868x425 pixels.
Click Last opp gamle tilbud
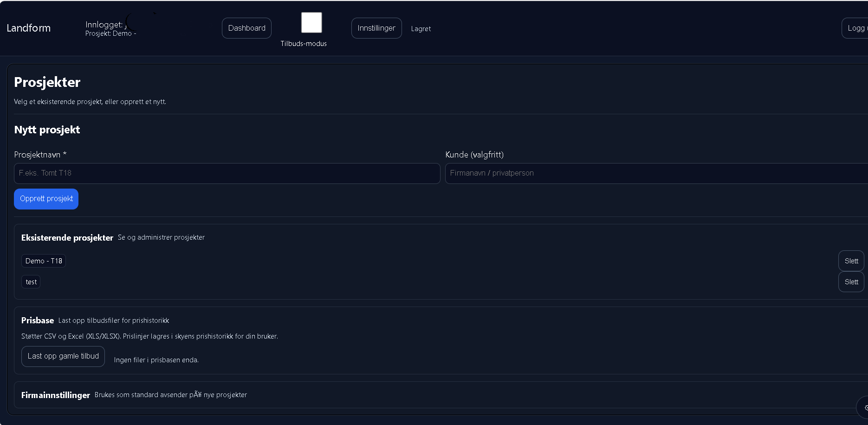tap(63, 356)
